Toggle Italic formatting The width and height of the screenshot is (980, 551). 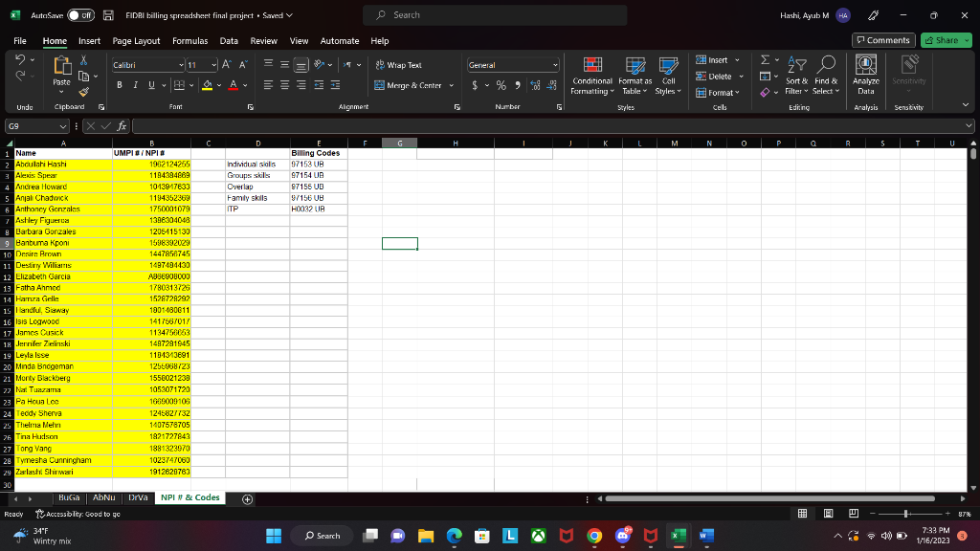(135, 85)
